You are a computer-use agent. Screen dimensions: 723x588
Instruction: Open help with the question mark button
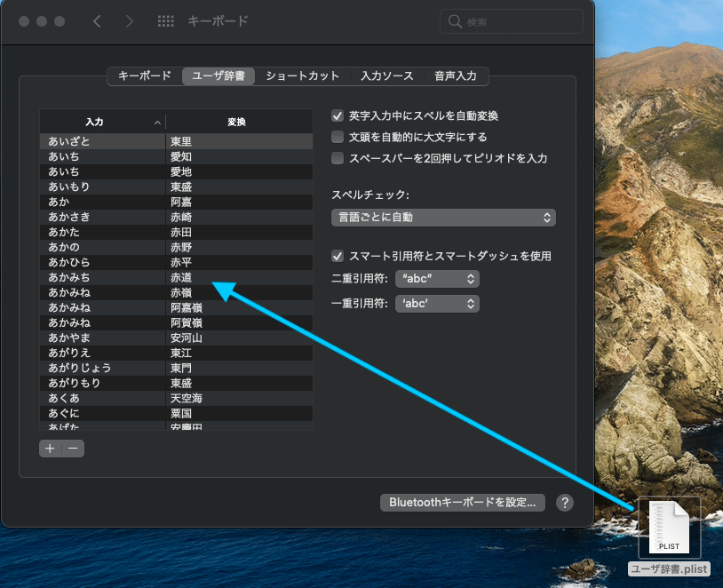click(565, 503)
